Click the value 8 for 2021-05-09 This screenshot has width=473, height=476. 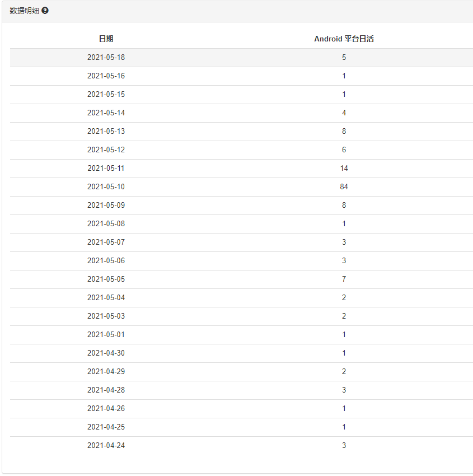click(x=344, y=205)
